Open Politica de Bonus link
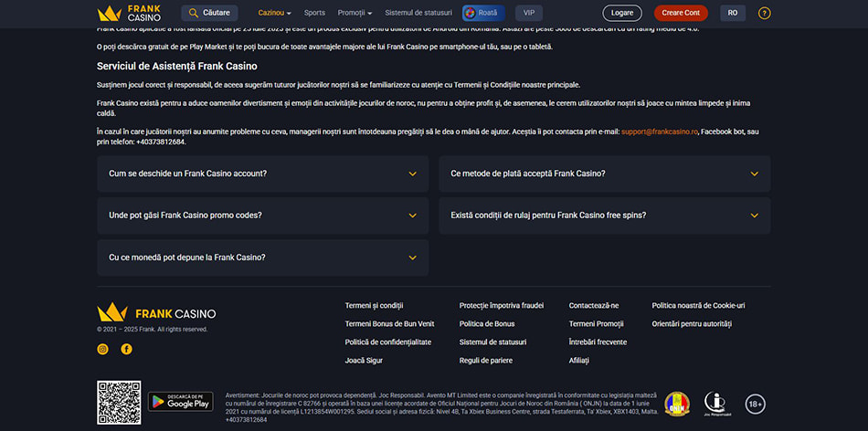This screenshot has height=431, width=868. tap(487, 323)
